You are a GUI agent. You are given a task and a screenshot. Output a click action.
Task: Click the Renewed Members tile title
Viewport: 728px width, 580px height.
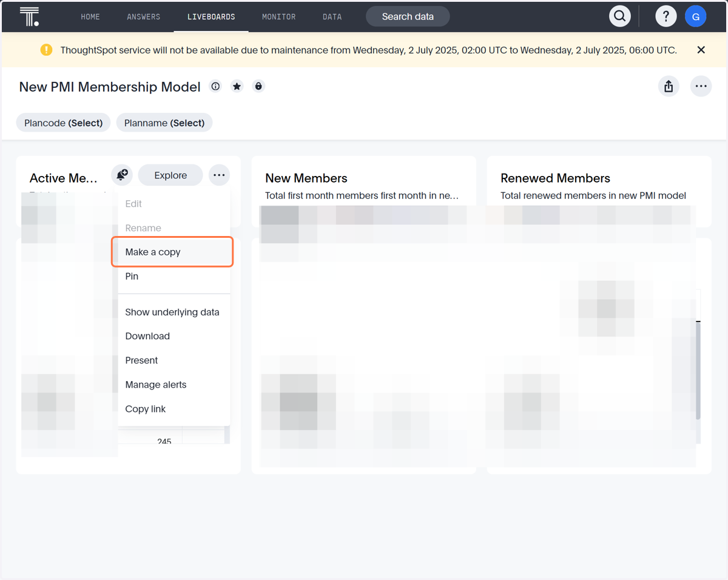click(555, 178)
